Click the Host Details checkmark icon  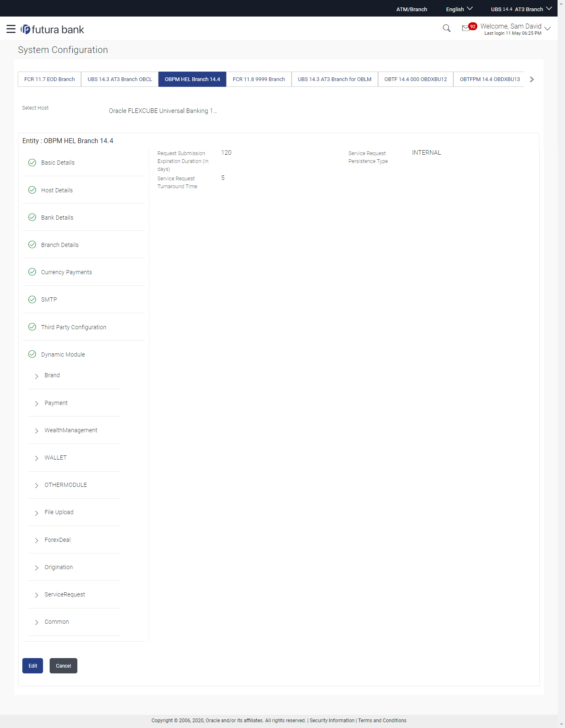pyautogui.click(x=32, y=190)
